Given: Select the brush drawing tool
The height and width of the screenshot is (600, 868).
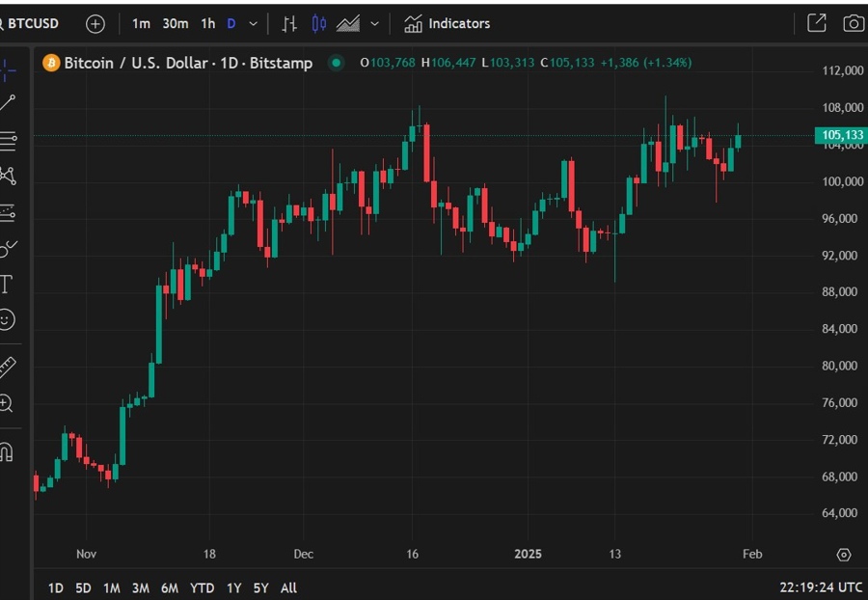Looking at the screenshot, I should (8, 249).
